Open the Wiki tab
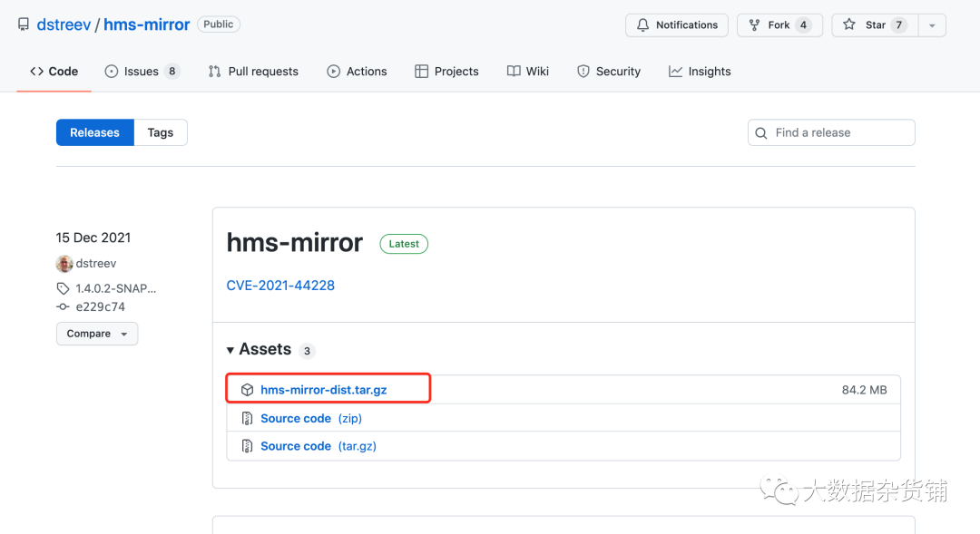Screen dimensions: 980x534 [x=528, y=72]
